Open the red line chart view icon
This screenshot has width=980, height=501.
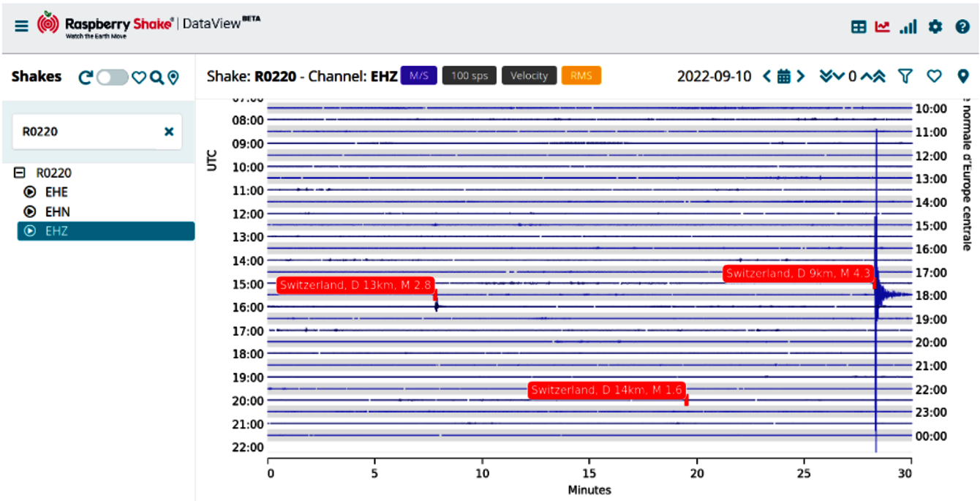pos(883,27)
